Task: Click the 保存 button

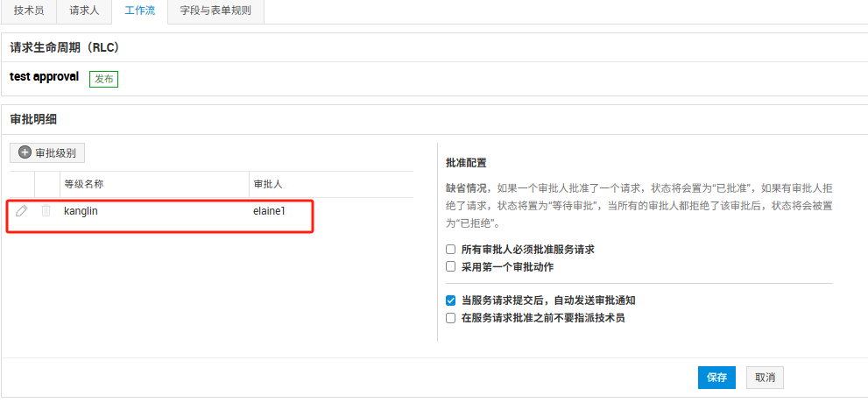Action: pos(716,378)
